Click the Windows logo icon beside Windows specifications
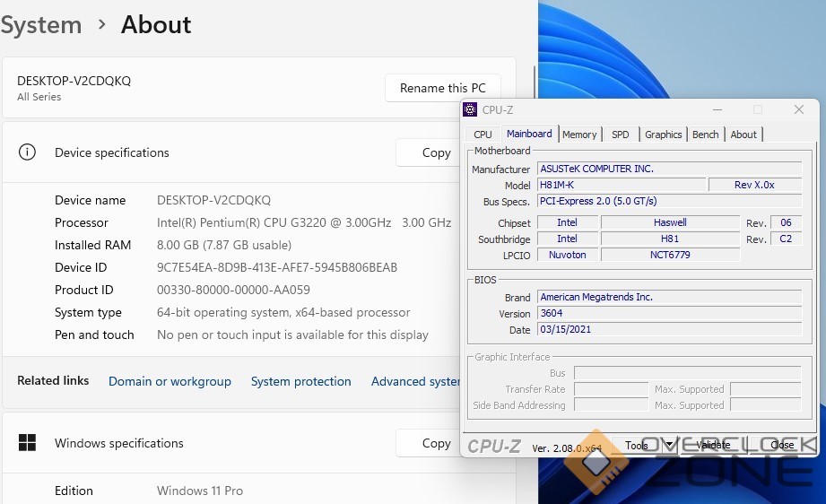Viewport: 826px width, 504px height. [27, 443]
